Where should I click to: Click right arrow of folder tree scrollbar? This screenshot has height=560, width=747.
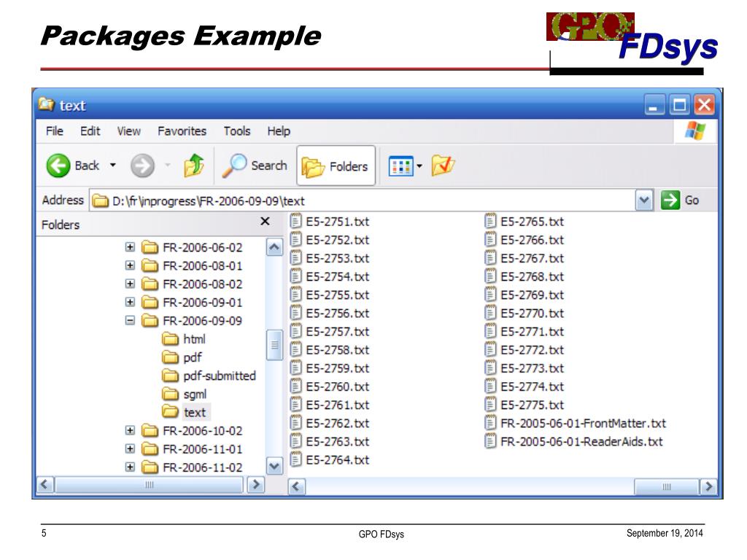coord(256,485)
